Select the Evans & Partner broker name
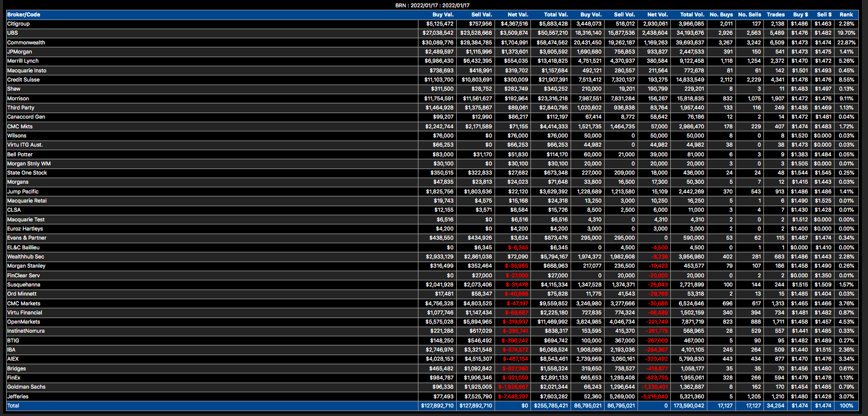Screen dimensions: 868x416 (x=26, y=238)
